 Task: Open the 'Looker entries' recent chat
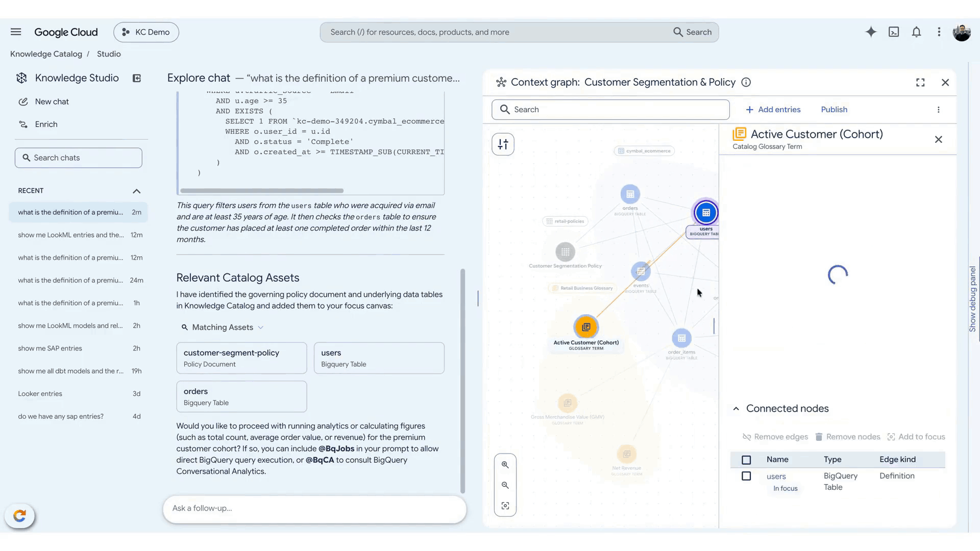(79, 394)
